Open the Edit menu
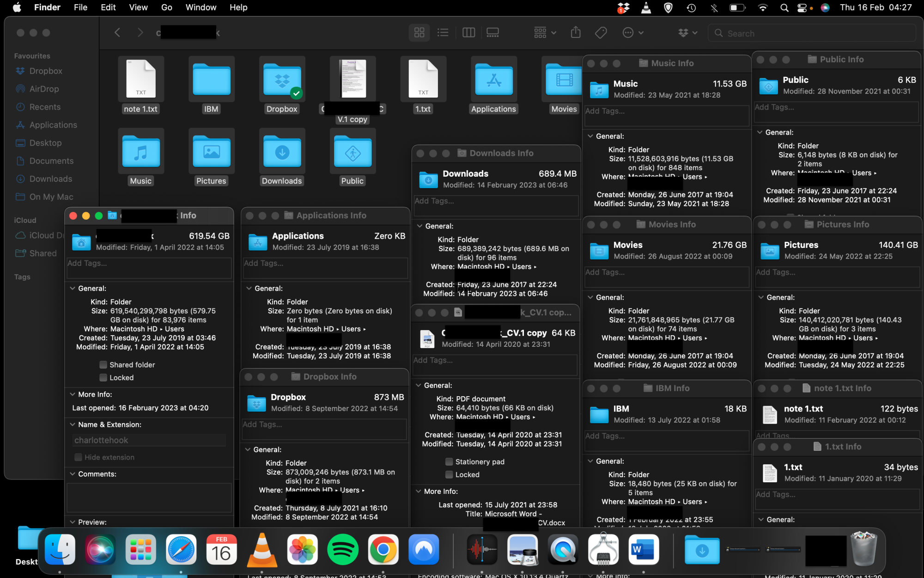The image size is (924, 578). pyautogui.click(x=108, y=7)
